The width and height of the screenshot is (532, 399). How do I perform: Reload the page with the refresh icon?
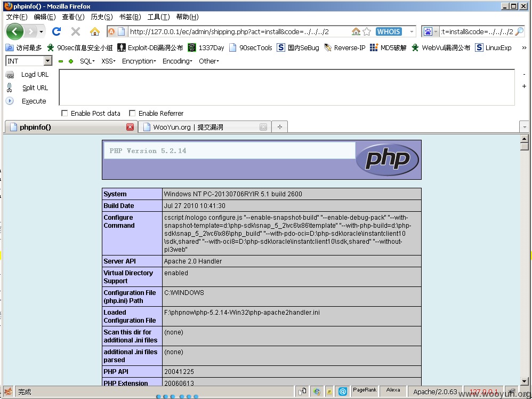(56, 31)
